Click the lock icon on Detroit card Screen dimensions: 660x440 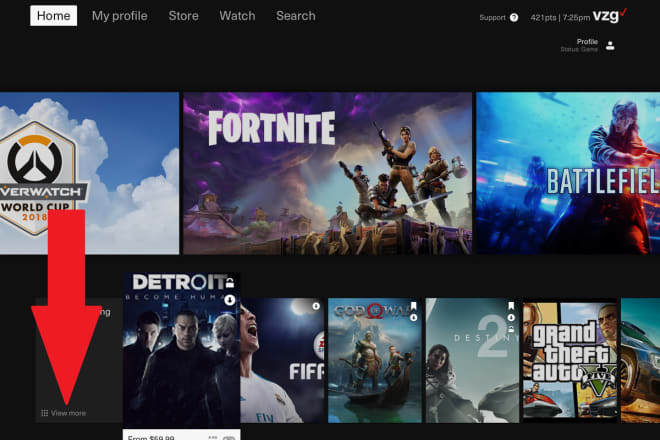(x=229, y=283)
